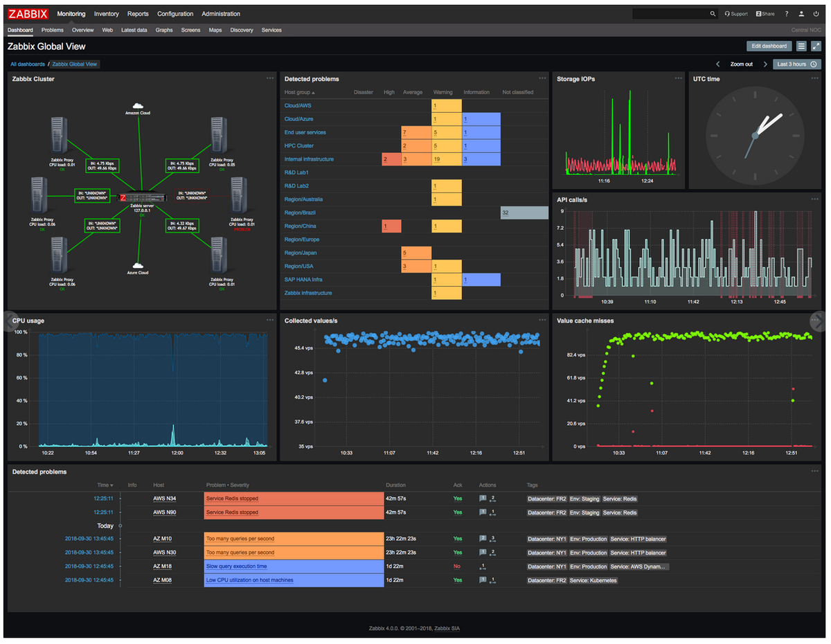
Task: Open the user profile icon
Action: pos(802,14)
